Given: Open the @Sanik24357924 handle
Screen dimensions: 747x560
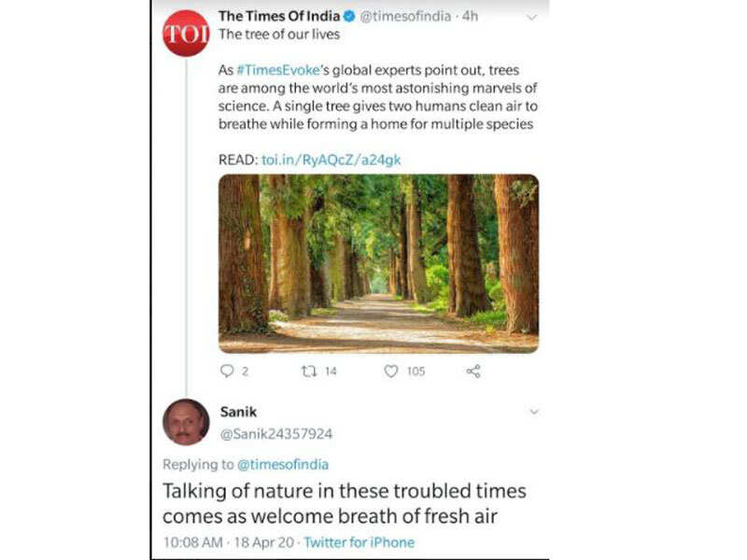Looking at the screenshot, I should click(x=275, y=433).
